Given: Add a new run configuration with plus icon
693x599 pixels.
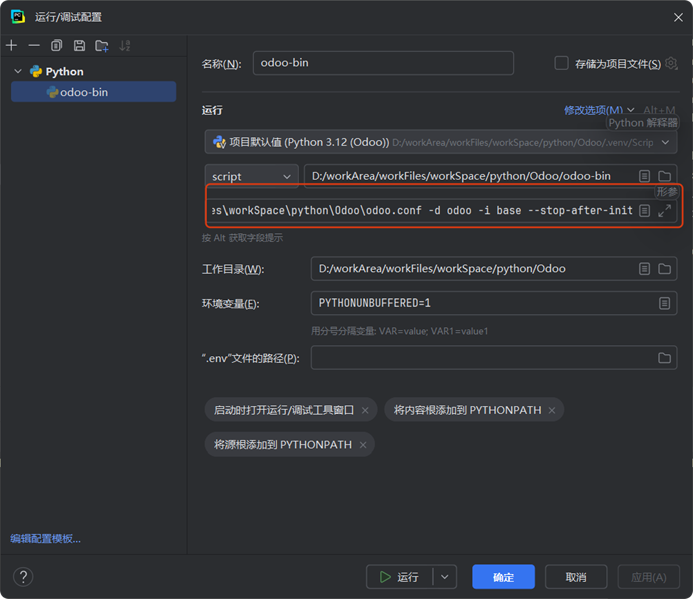Looking at the screenshot, I should pos(11,45).
